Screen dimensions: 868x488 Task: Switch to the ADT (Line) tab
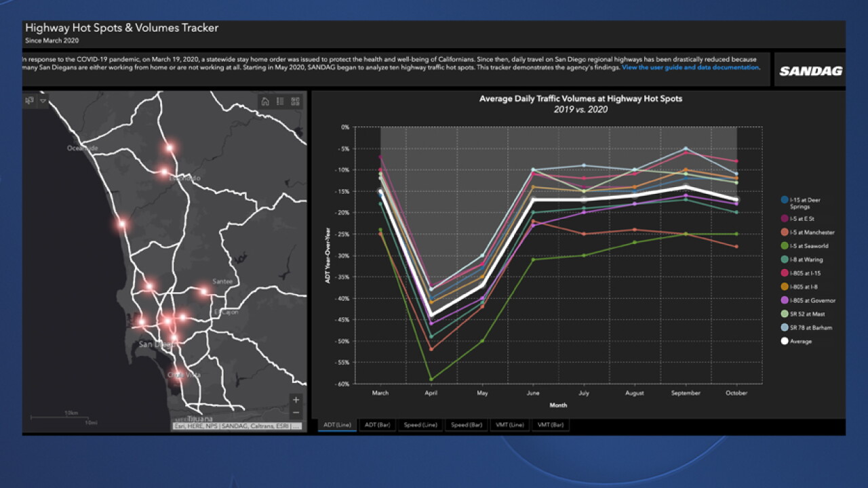(x=337, y=425)
